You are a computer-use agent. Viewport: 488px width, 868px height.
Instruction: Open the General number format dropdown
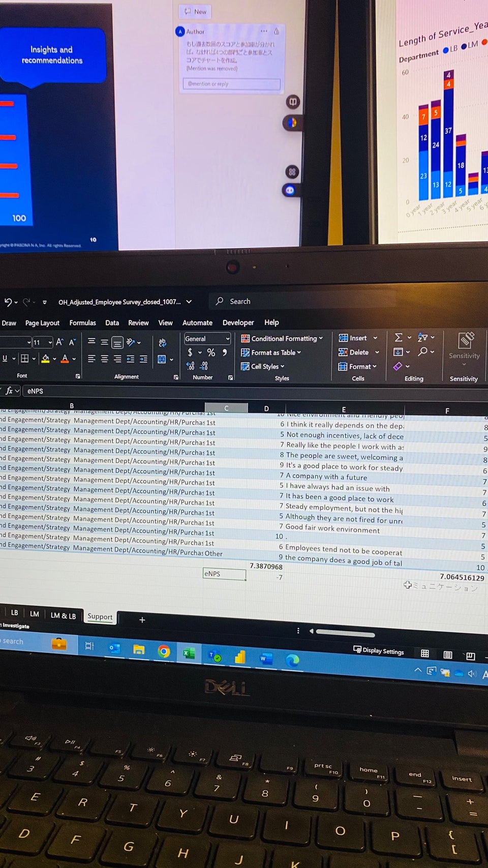pyautogui.click(x=207, y=339)
